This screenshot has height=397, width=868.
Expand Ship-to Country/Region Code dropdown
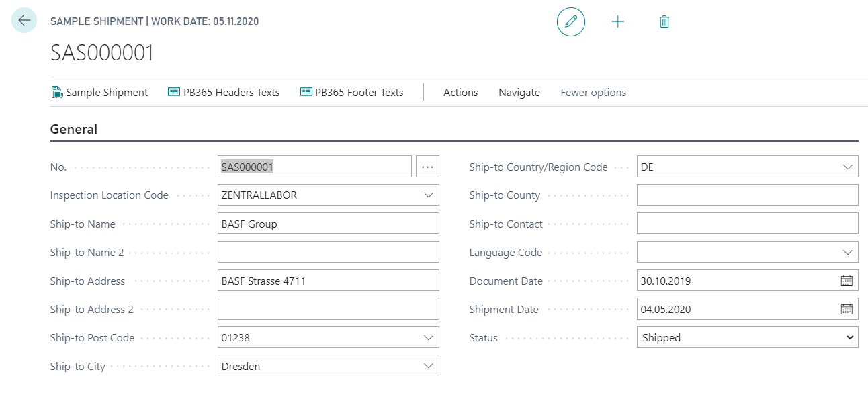coord(848,167)
